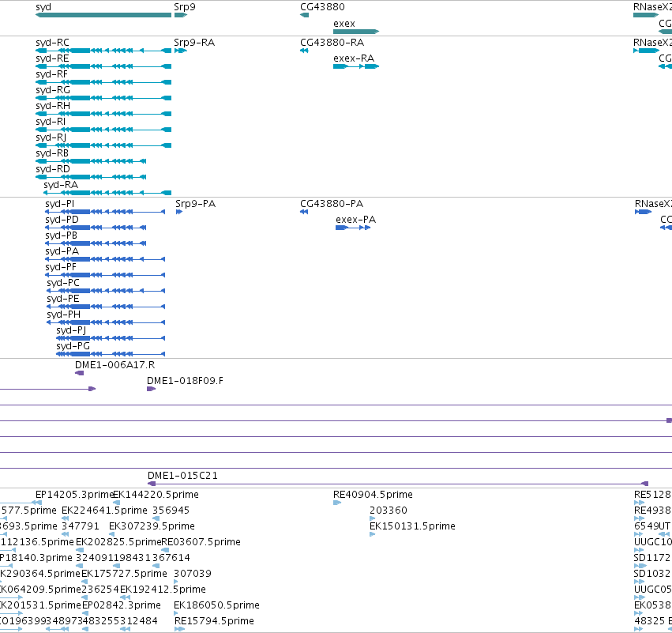Screen dimensions: 672x633
Task: Select the EK192412.5prime EST label
Action: [163, 590]
